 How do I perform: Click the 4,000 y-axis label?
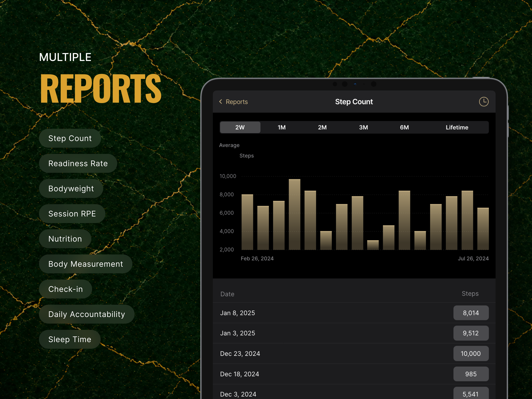[x=226, y=231]
